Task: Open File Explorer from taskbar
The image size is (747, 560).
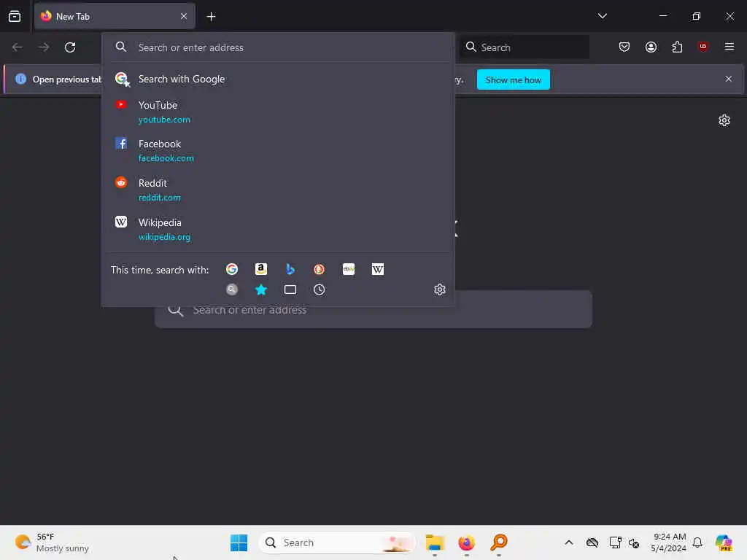Action: click(435, 542)
